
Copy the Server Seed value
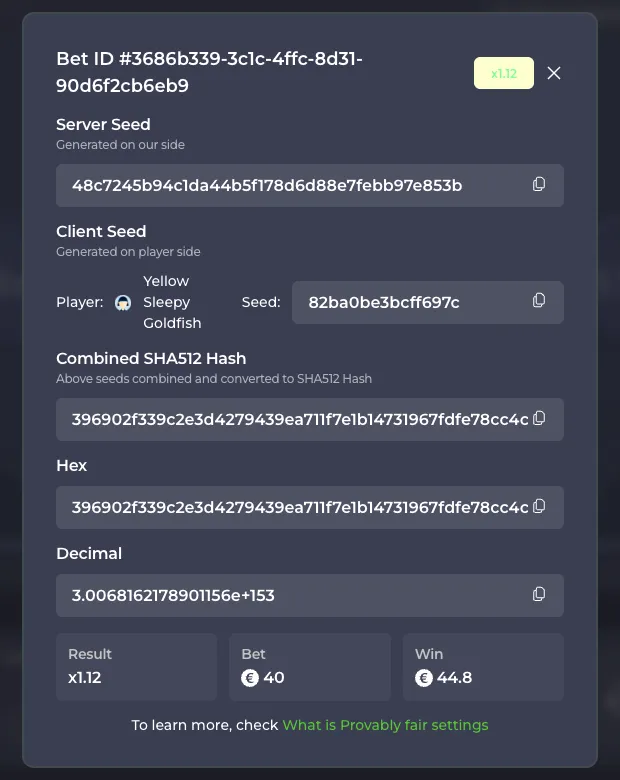[539, 185]
